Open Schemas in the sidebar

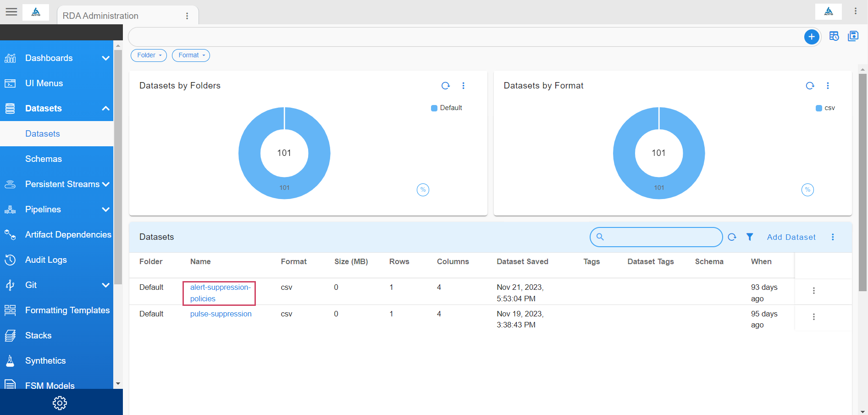(x=44, y=159)
